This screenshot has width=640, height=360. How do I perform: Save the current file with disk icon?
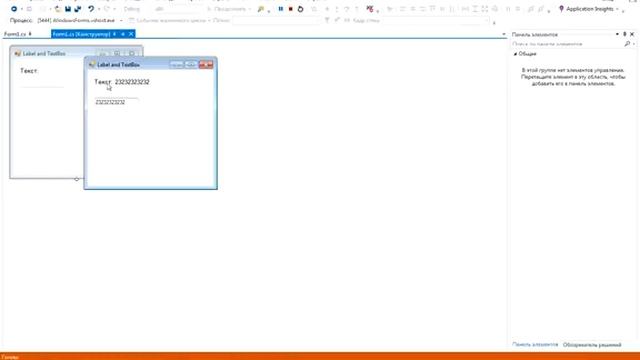[68, 9]
